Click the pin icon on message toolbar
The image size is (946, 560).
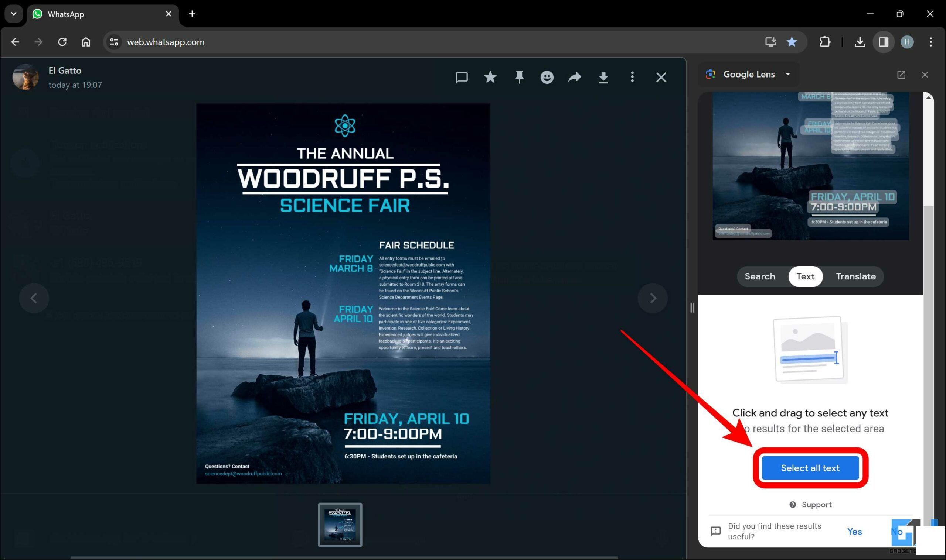coord(519,77)
